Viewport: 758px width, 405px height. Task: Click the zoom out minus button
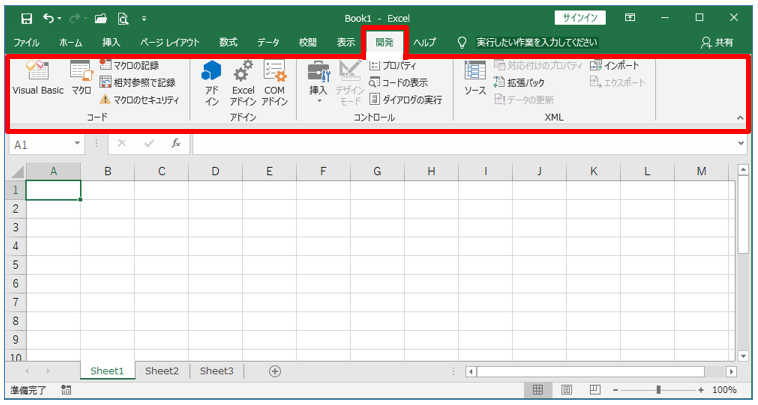[615, 390]
